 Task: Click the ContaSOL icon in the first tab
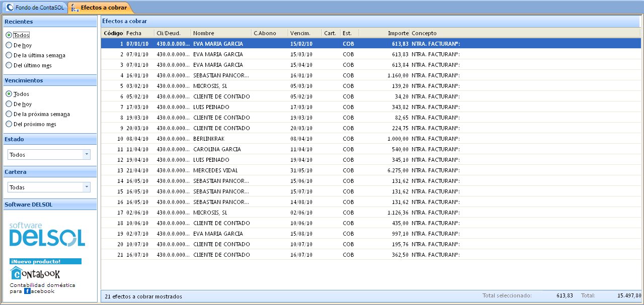coord(10,8)
